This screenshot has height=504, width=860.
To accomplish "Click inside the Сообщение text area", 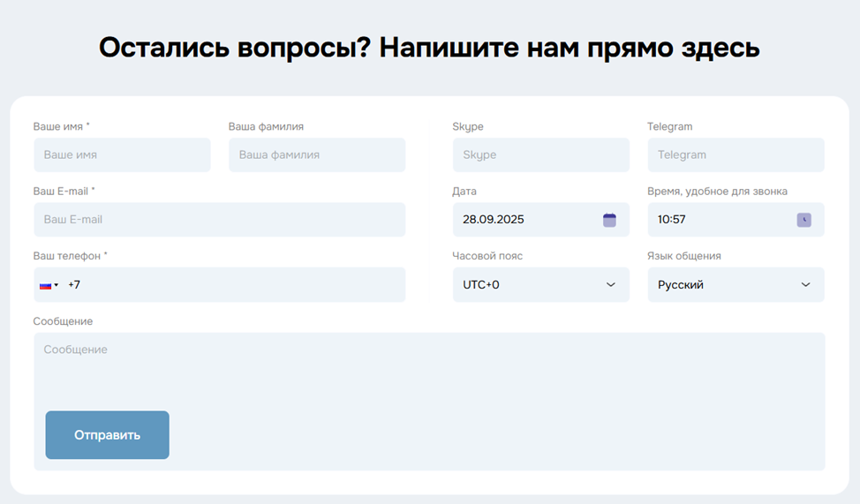I will 429,371.
